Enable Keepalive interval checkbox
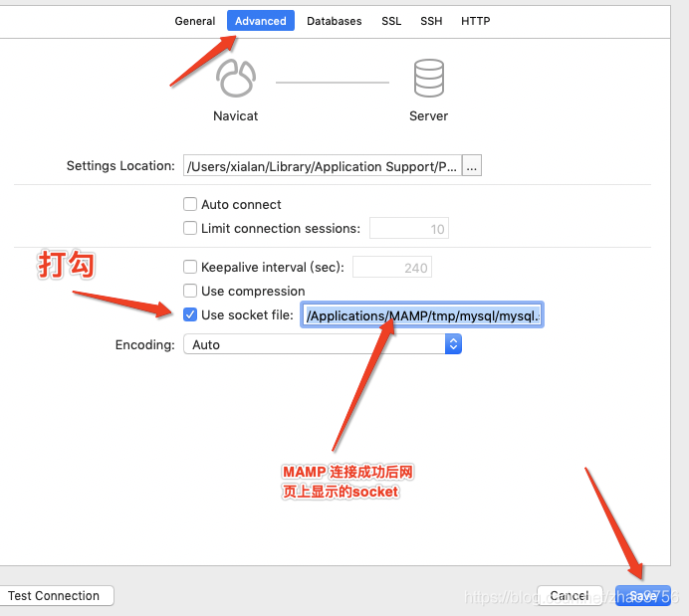Image resolution: width=689 pixels, height=616 pixels. [190, 267]
